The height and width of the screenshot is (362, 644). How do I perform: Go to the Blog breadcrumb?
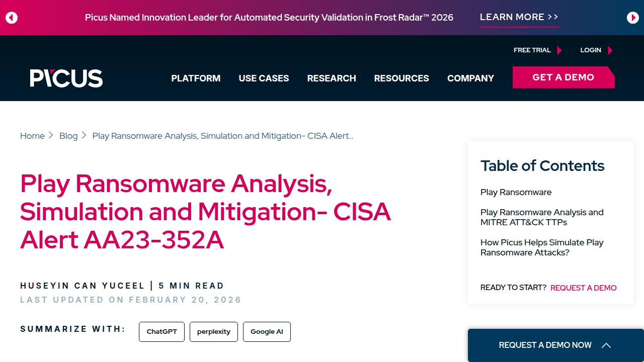coord(68,136)
